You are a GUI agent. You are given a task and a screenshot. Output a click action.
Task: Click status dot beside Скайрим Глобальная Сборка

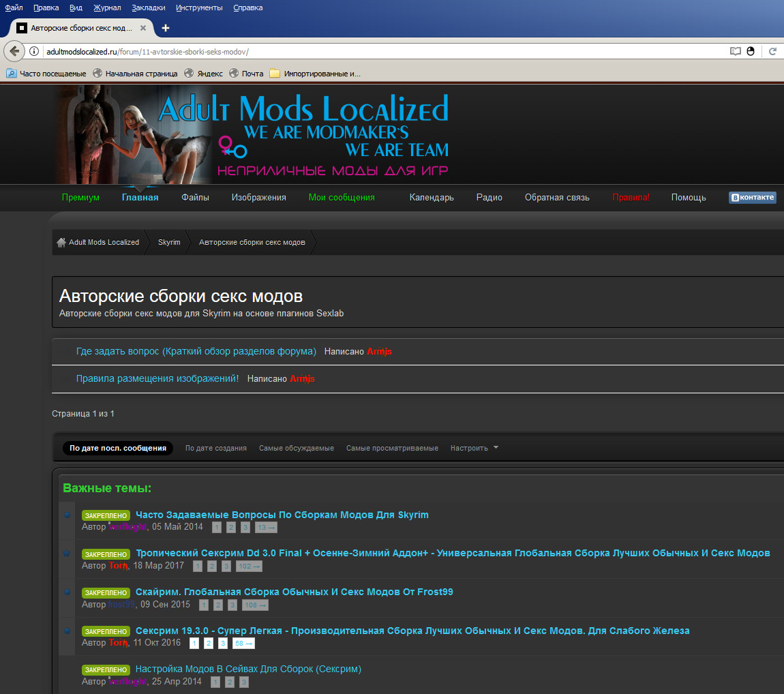tap(67, 592)
